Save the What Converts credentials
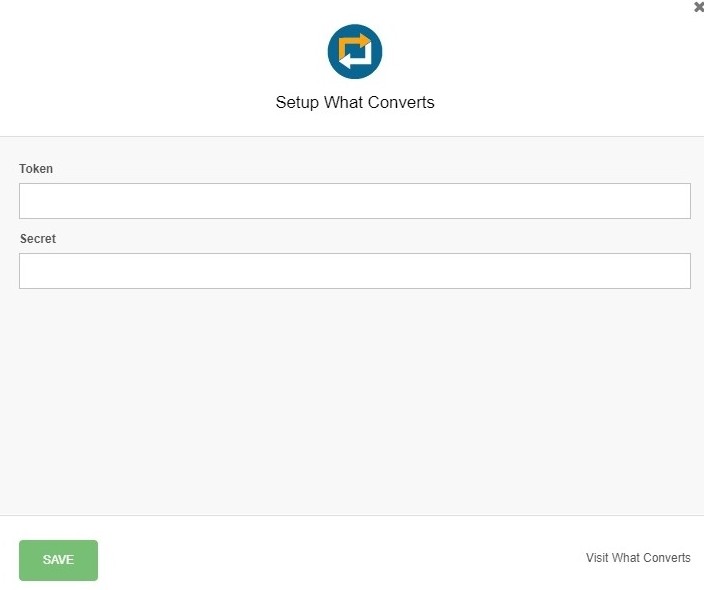Image resolution: width=704 pixels, height=590 pixels. 58,560
